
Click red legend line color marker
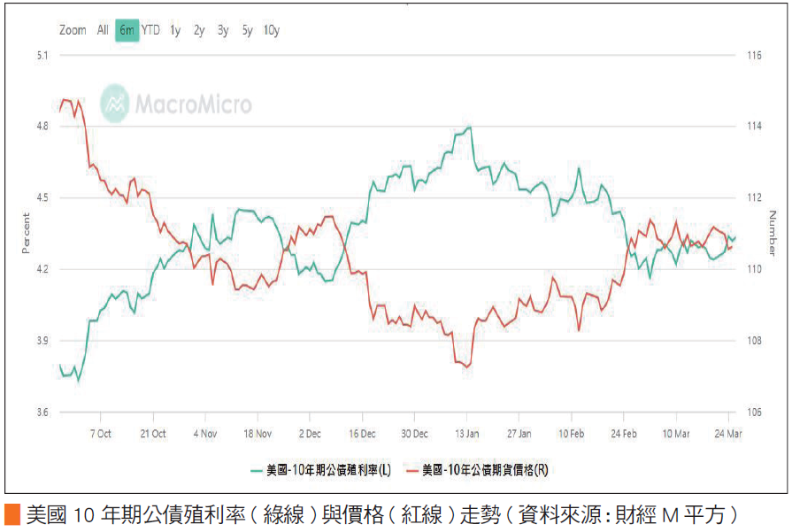[x=411, y=469]
